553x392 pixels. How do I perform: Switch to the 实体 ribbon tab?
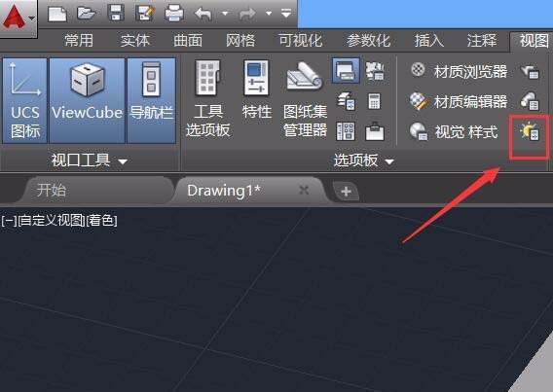point(135,41)
